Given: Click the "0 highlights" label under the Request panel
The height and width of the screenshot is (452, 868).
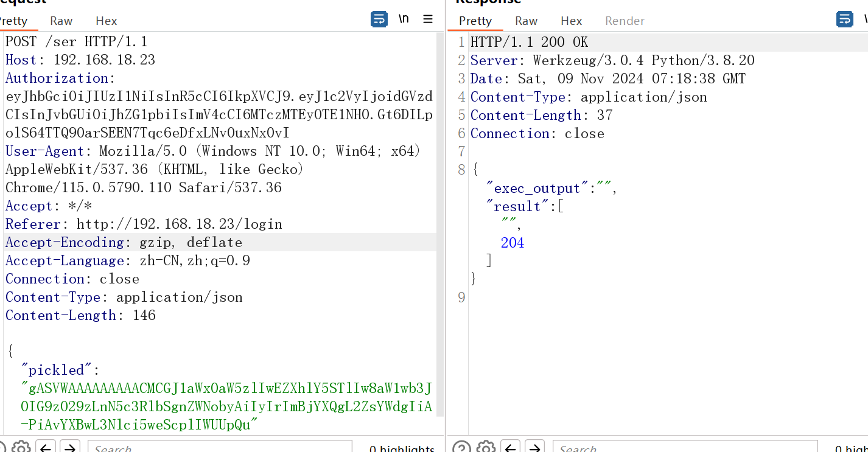Looking at the screenshot, I should coord(402,449).
